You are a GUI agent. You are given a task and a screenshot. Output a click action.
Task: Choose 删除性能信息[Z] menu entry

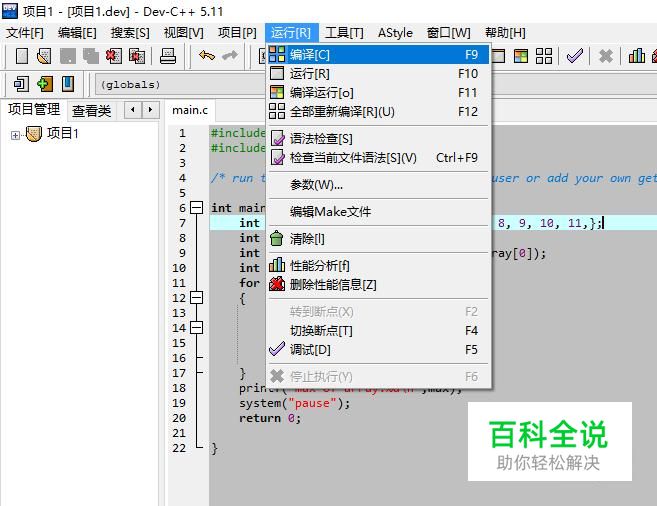pos(378,285)
